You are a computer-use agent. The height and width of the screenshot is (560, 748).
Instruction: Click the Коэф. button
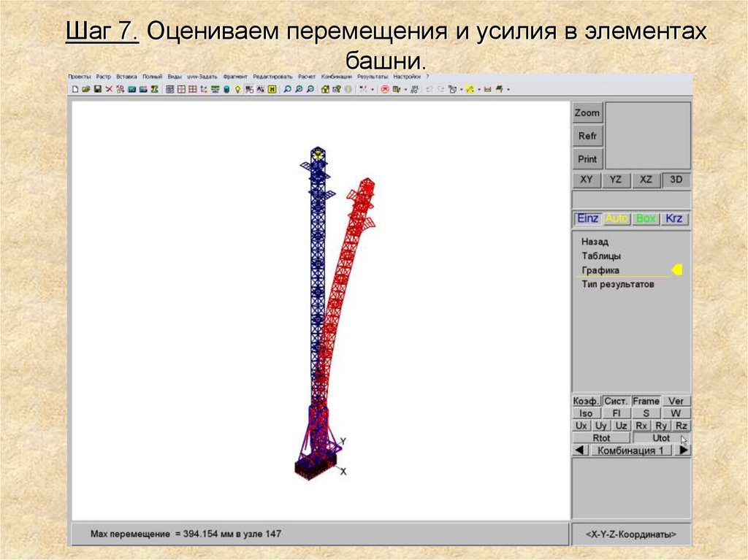tap(587, 401)
